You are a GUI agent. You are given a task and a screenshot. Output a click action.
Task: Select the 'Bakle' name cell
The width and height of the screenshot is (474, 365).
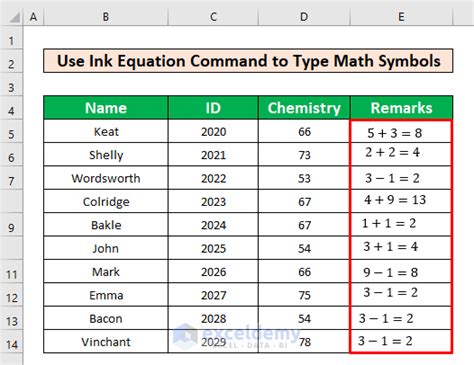point(106,225)
